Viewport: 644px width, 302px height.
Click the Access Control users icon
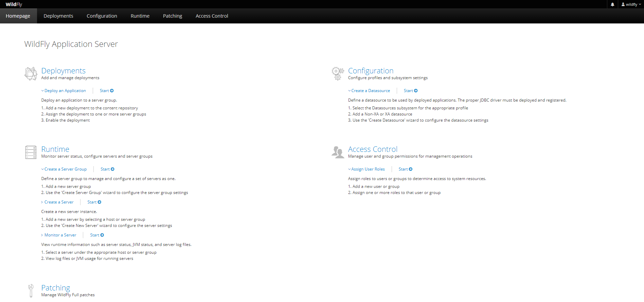(x=338, y=152)
